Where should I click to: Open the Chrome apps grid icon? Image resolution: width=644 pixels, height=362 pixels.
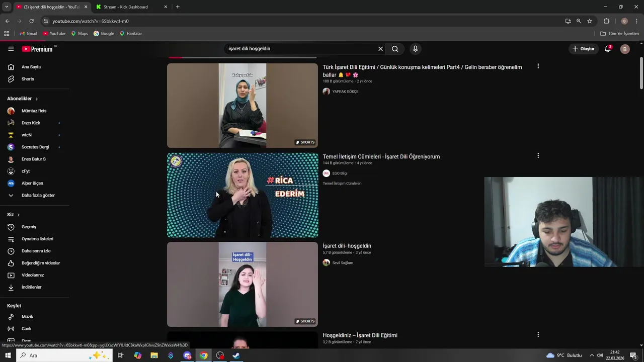(7, 34)
